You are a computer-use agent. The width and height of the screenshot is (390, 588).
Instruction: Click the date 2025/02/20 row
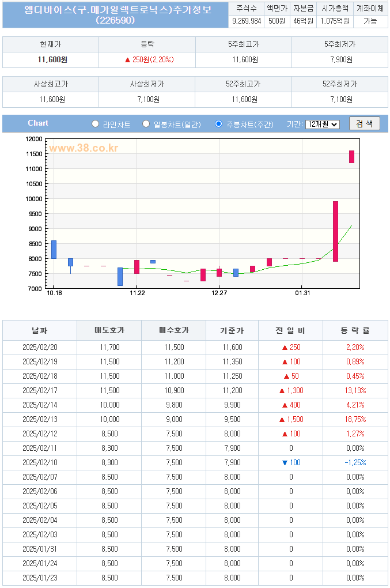195,347
